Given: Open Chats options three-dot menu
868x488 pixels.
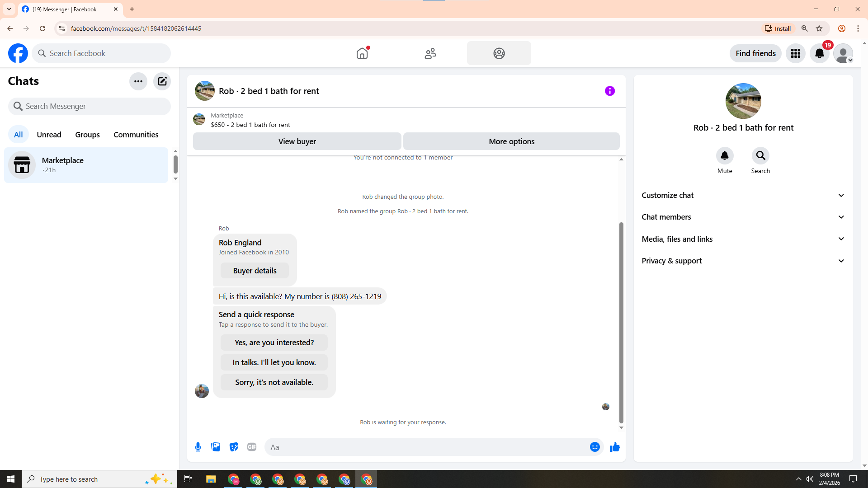Looking at the screenshot, I should click(138, 81).
